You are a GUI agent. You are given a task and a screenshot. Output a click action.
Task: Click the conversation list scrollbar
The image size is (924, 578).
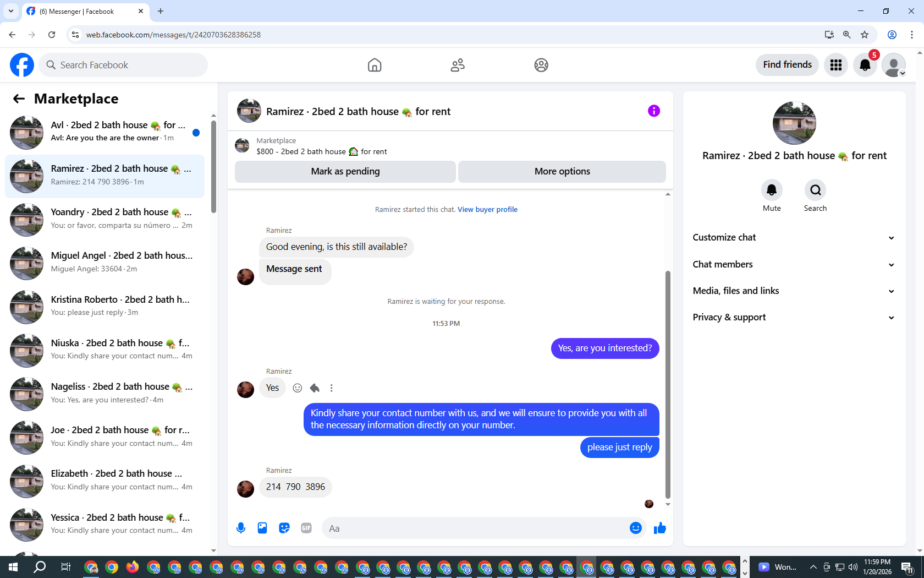(x=213, y=166)
